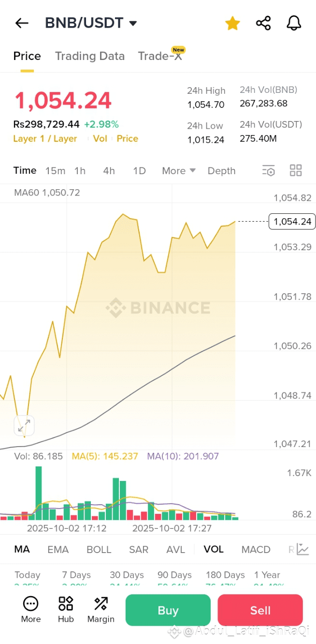This screenshot has width=316, height=644.
Task: Open the Margin icon
Action: tap(101, 610)
